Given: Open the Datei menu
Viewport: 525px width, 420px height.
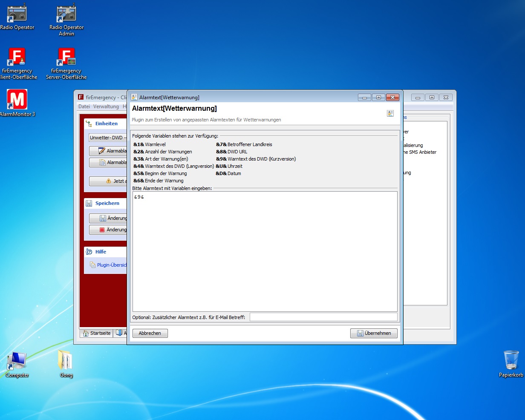Looking at the screenshot, I should click(x=84, y=106).
